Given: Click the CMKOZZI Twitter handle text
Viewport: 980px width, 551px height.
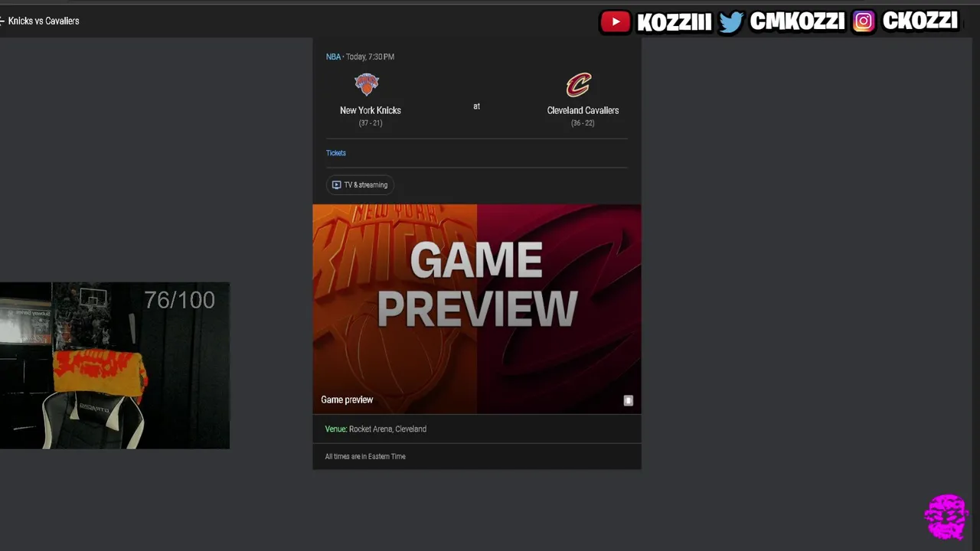Looking at the screenshot, I should (797, 22).
